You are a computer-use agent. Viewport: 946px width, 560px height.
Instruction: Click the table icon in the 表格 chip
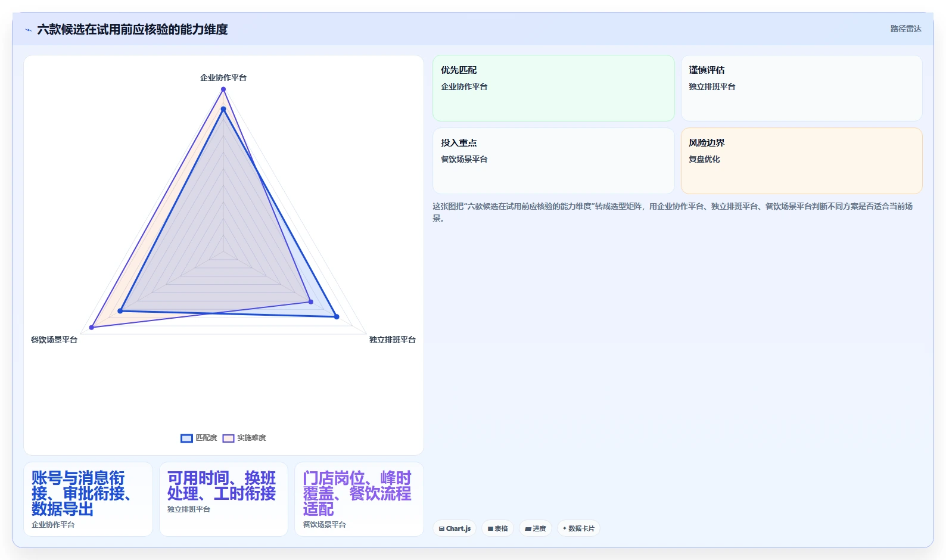(x=490, y=529)
